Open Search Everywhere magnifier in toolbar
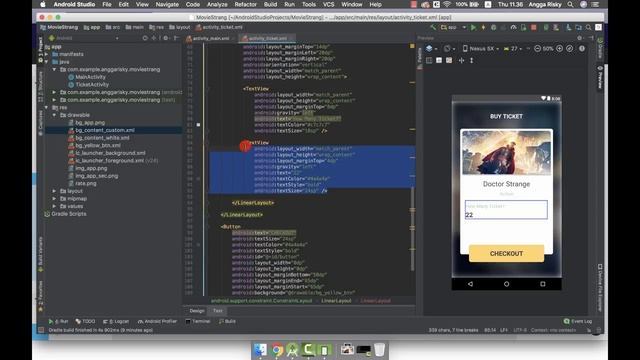This screenshot has height=360, width=640. click(589, 27)
